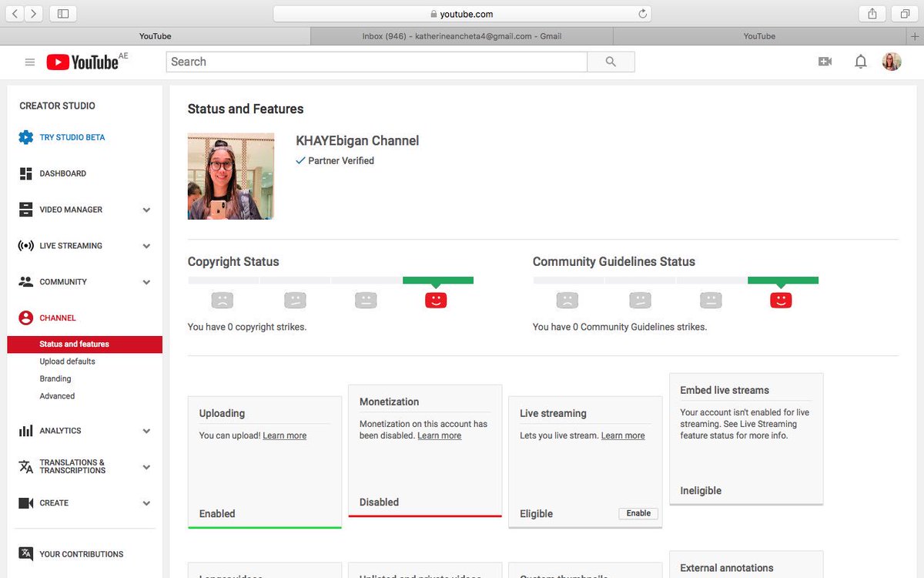Click the Partner Verified text
Screen dimensions: 924x578
(341, 160)
